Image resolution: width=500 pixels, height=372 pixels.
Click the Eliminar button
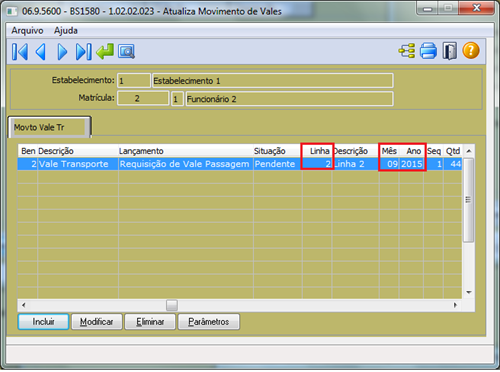click(x=150, y=322)
